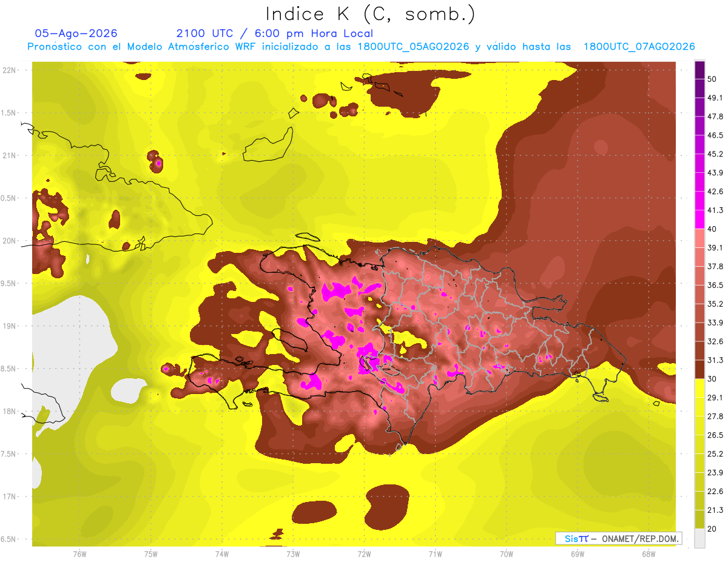Click the colorbar label "32.6"

715,341
